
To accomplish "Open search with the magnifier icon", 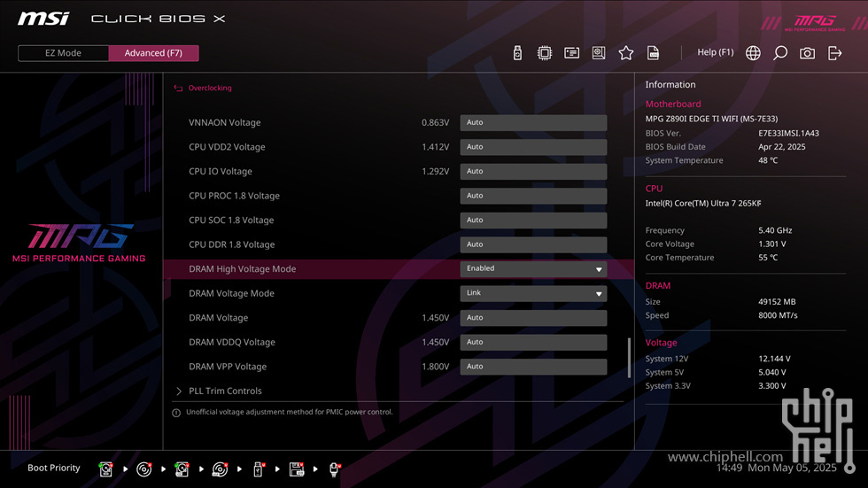I will coord(780,52).
